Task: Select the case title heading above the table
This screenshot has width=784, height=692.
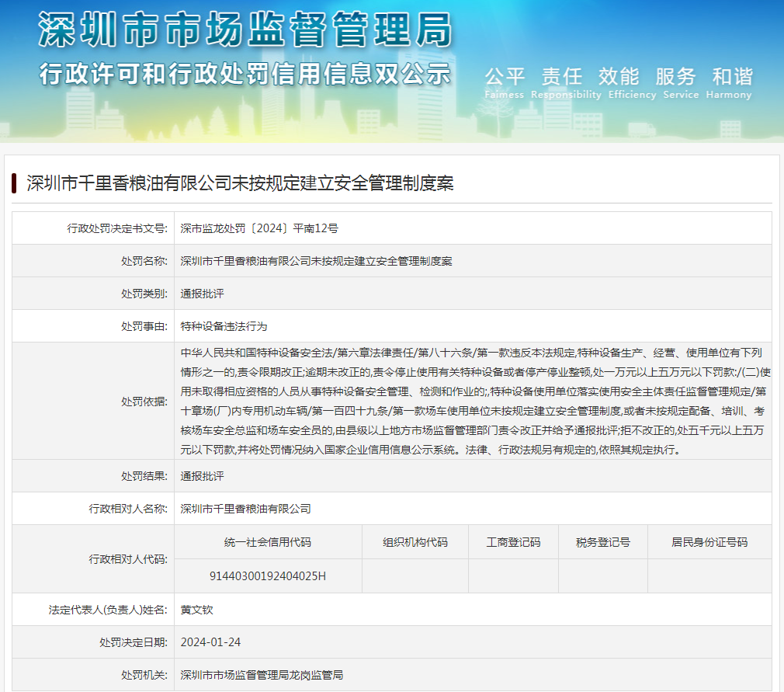Action: coord(240,183)
